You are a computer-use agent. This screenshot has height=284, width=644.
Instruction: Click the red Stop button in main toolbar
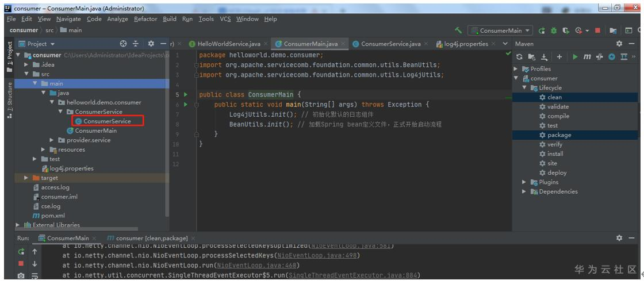[x=597, y=31]
